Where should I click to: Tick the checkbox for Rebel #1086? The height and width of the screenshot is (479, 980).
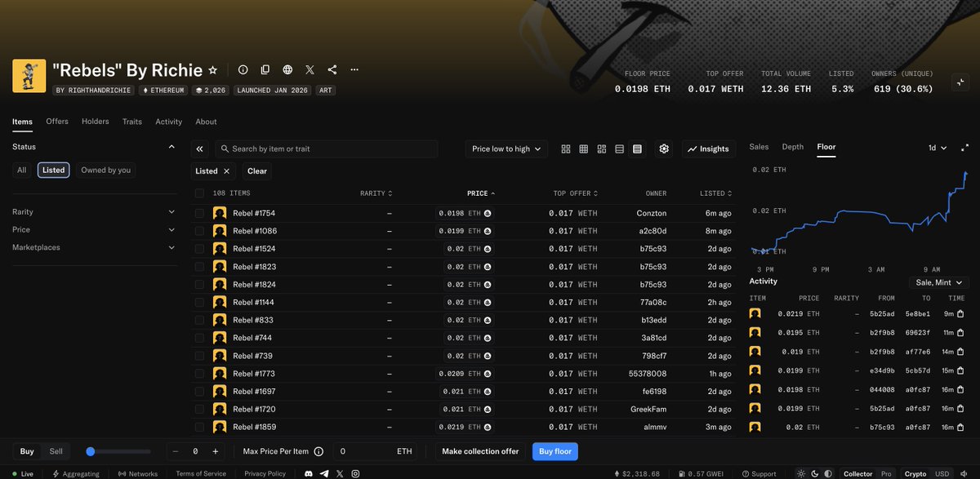tap(200, 231)
